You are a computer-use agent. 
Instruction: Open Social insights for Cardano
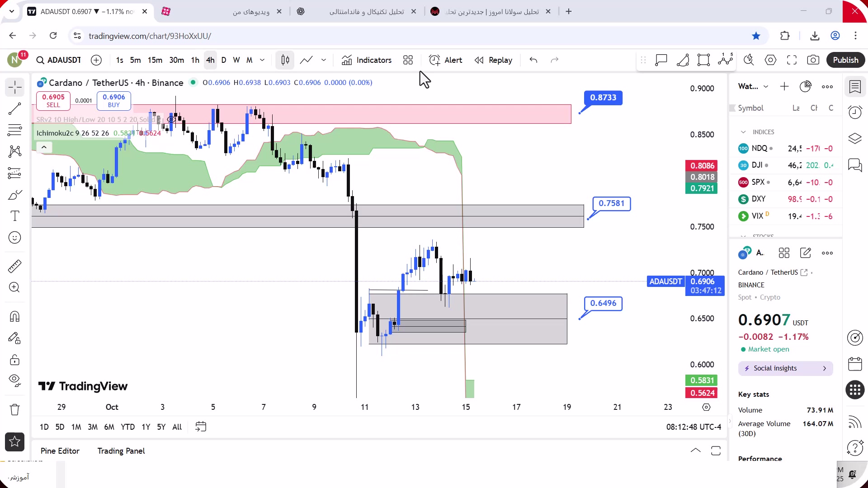point(786,368)
